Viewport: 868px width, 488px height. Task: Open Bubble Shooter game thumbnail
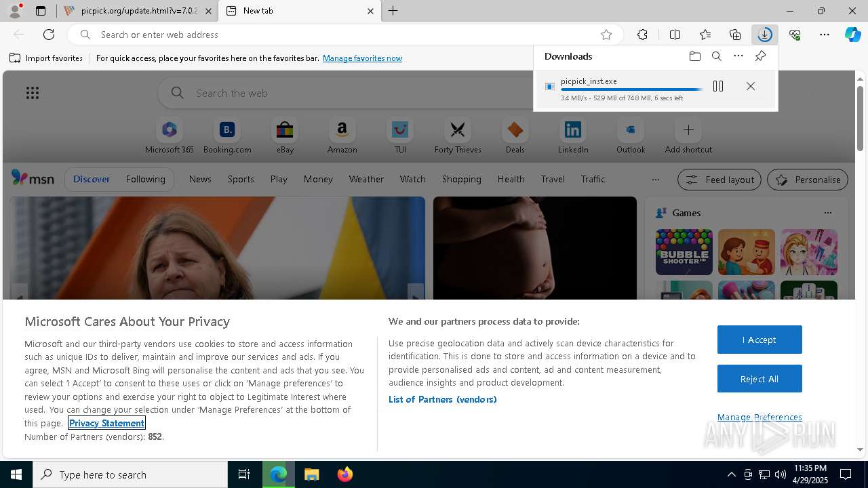point(684,252)
